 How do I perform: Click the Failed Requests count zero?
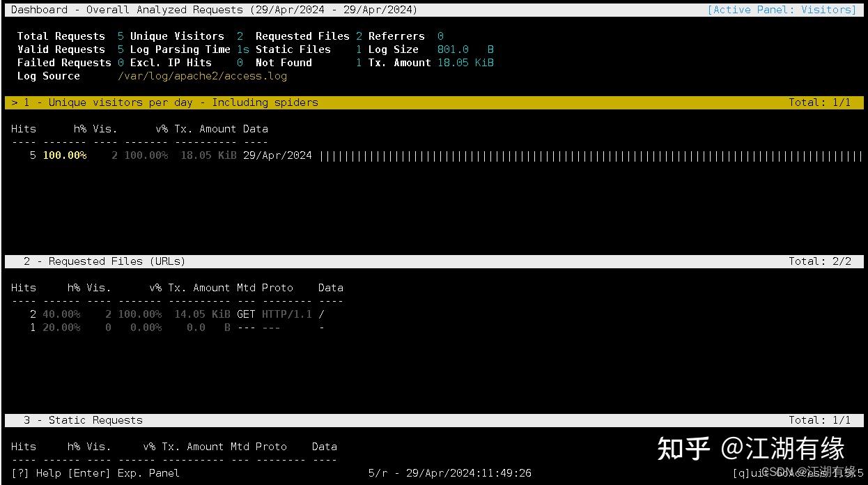120,62
